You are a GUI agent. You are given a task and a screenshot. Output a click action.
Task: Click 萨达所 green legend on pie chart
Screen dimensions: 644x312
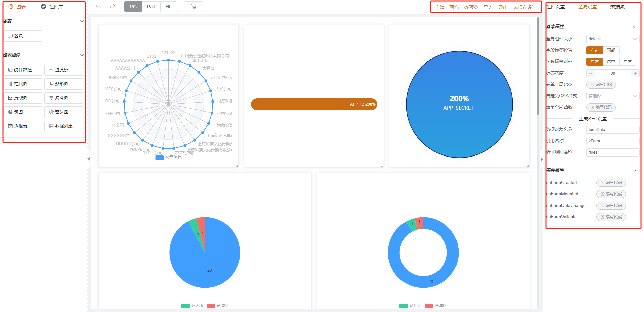click(x=192, y=306)
